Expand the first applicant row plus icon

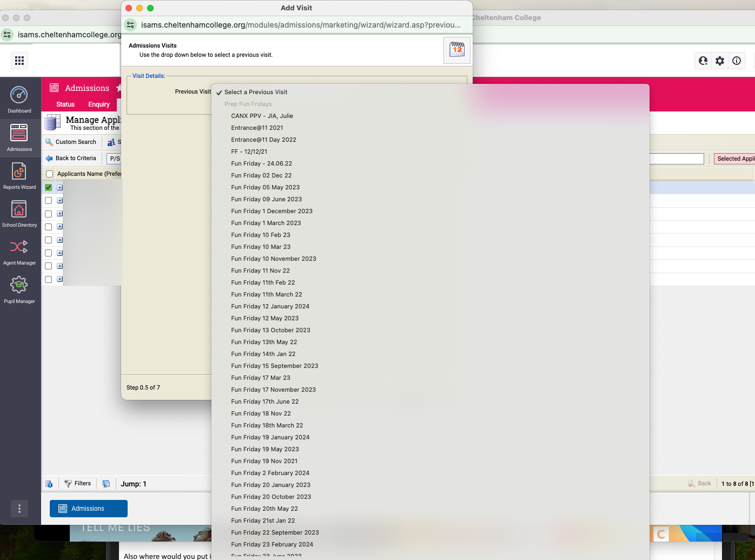coord(60,187)
